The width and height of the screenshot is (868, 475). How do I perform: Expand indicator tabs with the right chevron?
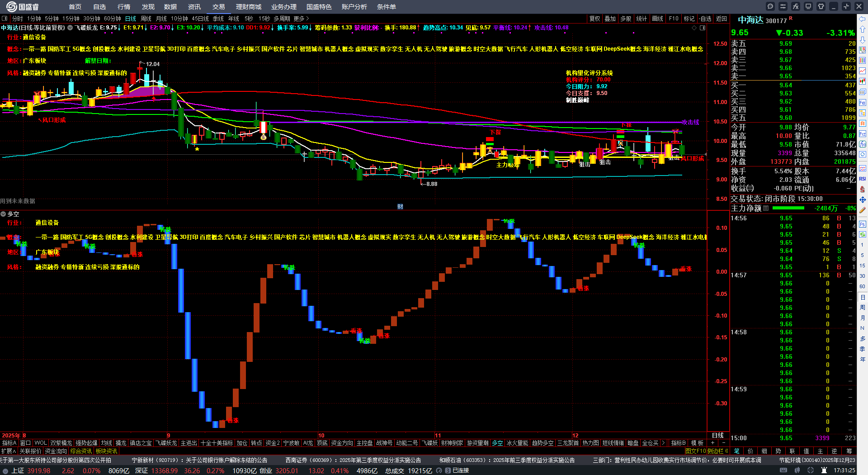pyautogui.click(x=663, y=443)
